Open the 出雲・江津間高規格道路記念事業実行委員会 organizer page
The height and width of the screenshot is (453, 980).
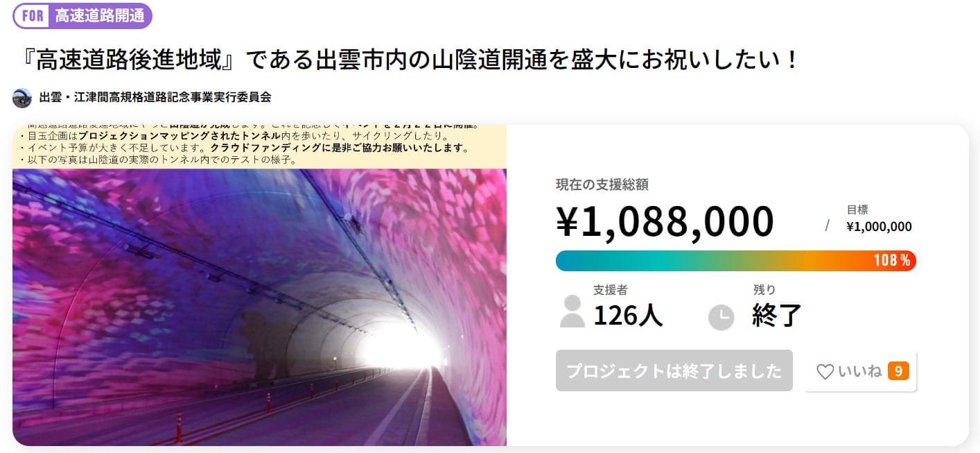[155, 98]
